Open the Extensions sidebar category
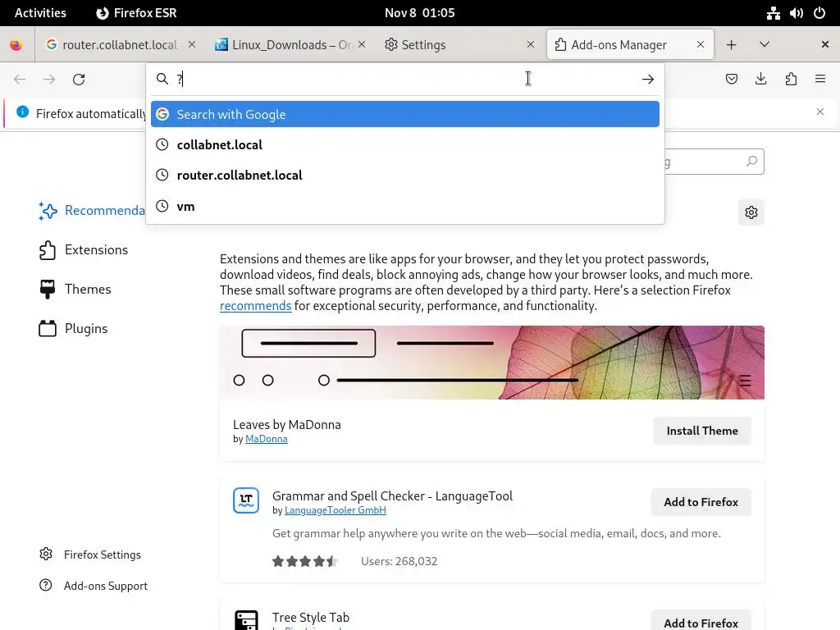 coord(84,250)
